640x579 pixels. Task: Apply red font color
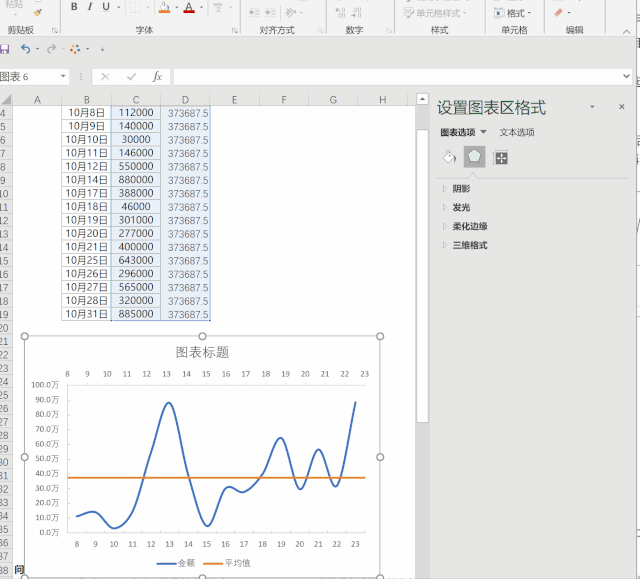[189, 7]
